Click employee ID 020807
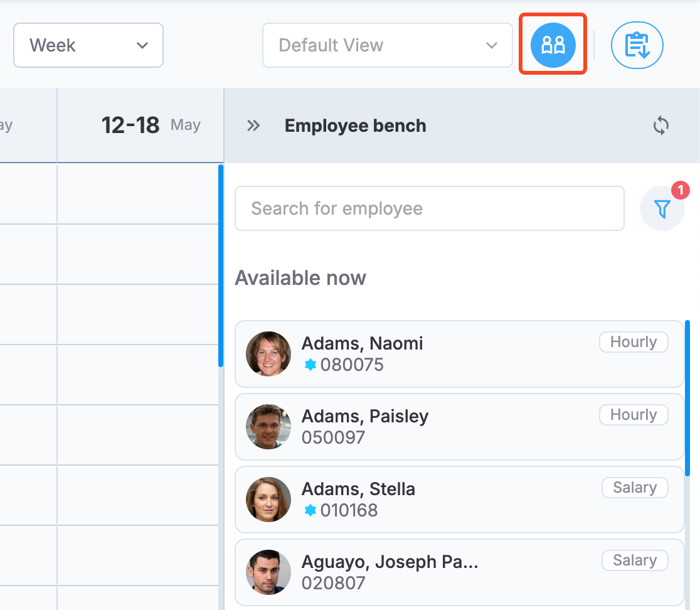 pos(334,583)
